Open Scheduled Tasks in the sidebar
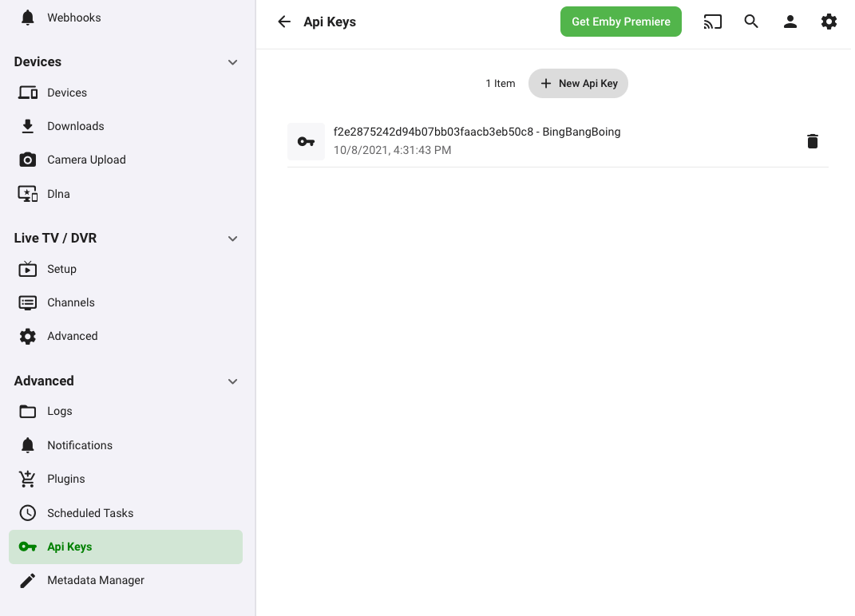The height and width of the screenshot is (616, 855). [89, 513]
